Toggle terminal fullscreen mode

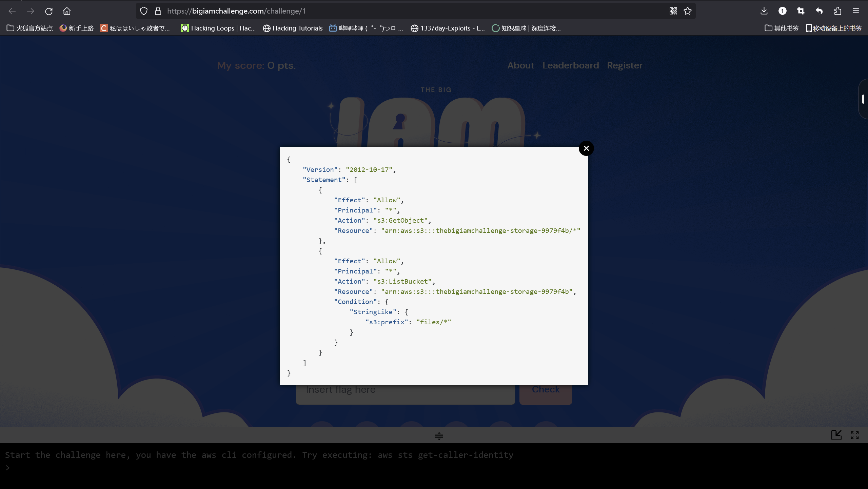click(855, 435)
